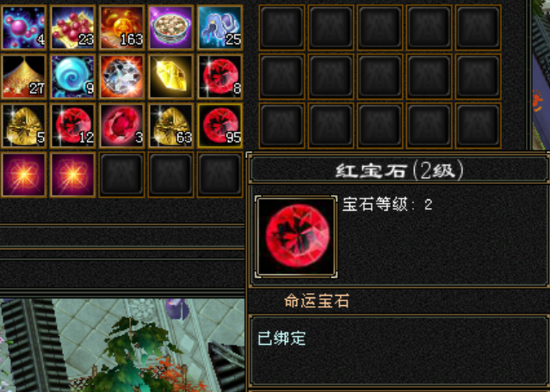This screenshot has width=550, height=392.
Task: Select the yellow crystal gem
Action: pyautogui.click(x=171, y=76)
